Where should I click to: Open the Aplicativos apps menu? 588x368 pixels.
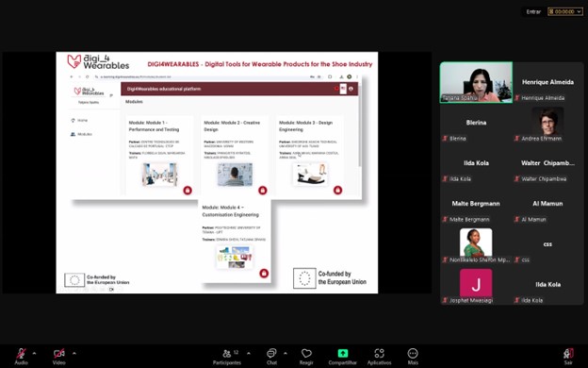(379, 357)
